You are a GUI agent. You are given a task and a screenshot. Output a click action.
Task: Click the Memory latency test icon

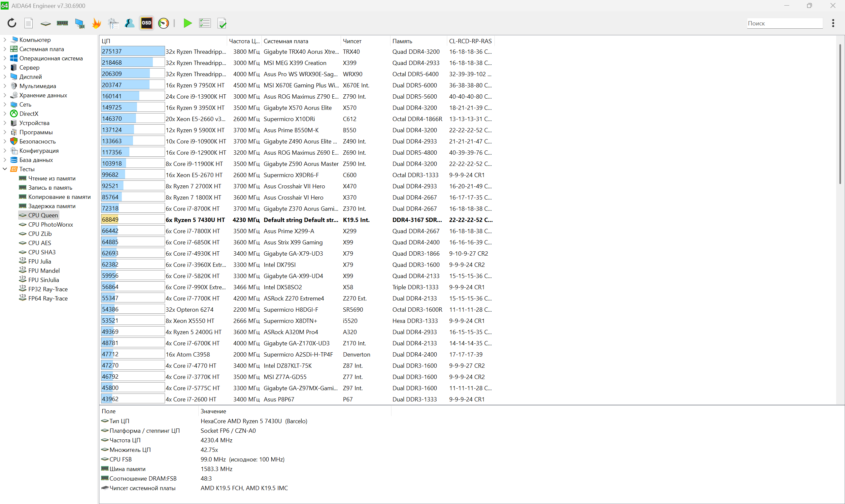[x=22, y=206]
